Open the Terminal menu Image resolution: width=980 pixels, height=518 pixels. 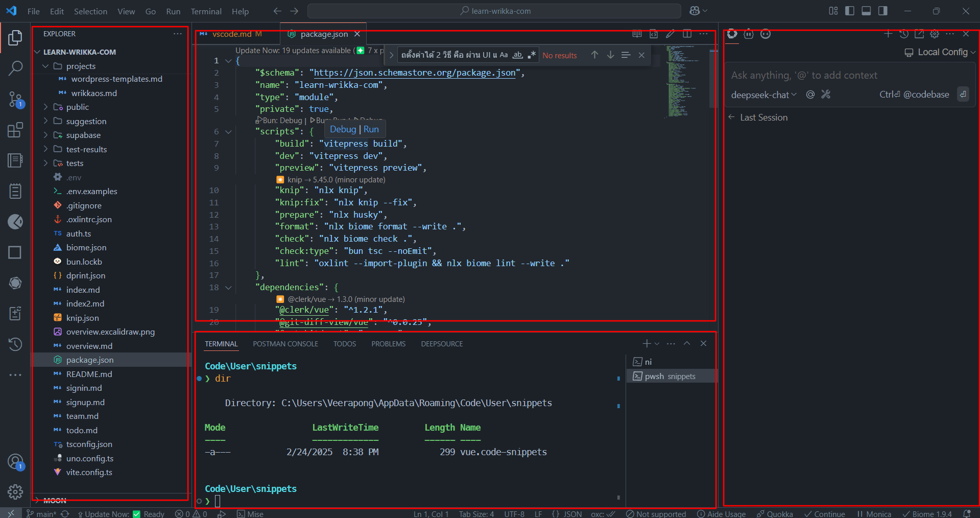click(x=206, y=11)
